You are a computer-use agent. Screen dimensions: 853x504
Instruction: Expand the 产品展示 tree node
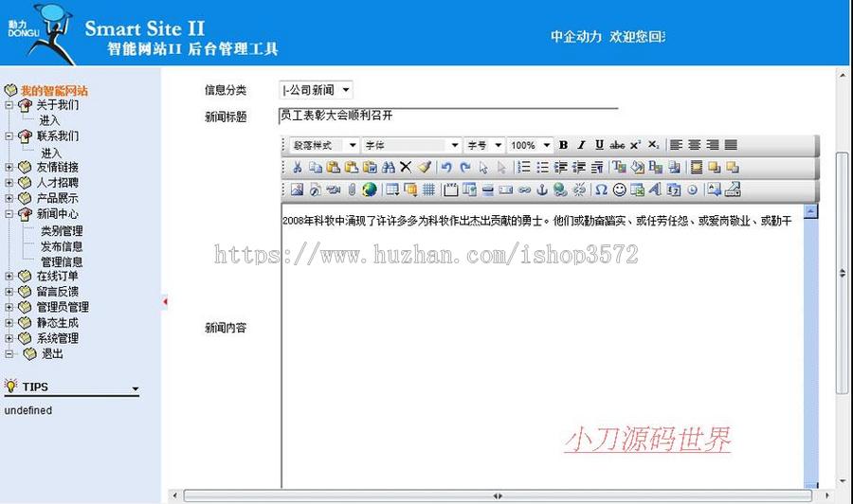click(x=9, y=198)
